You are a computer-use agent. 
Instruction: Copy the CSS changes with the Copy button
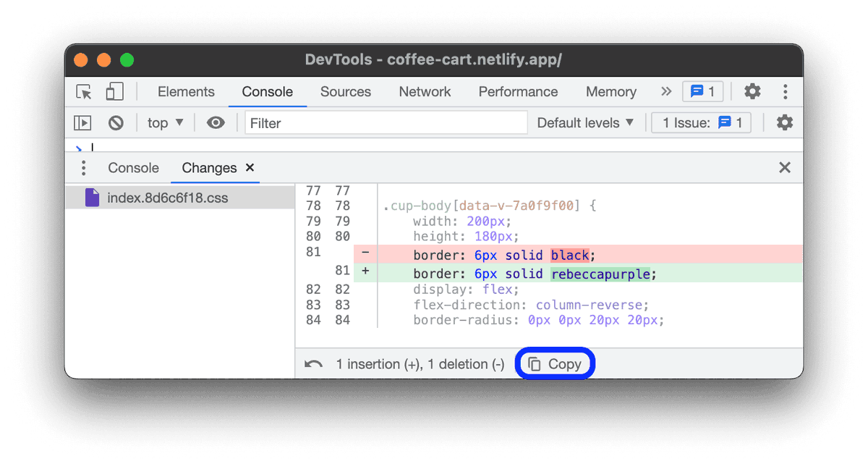tap(555, 364)
